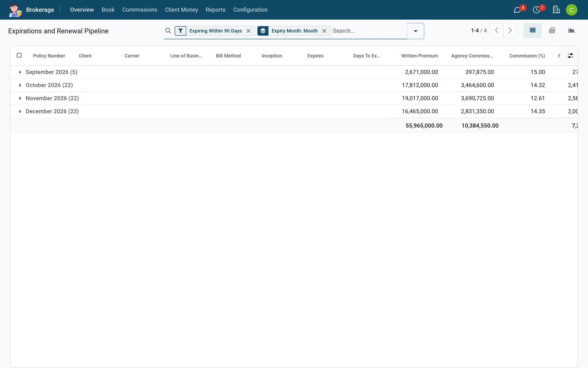588x368 pixels.
Task: Open the company switcher building icon
Action: click(x=556, y=10)
